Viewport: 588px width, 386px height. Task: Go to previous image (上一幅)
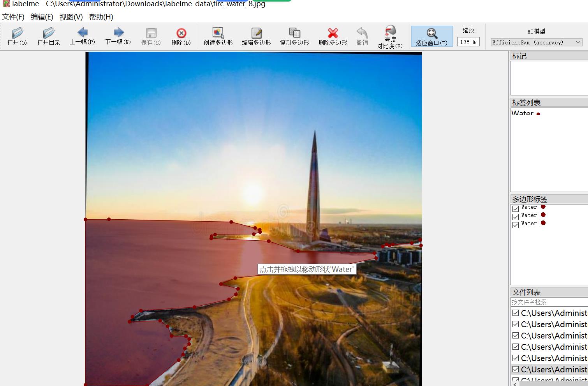coord(82,37)
